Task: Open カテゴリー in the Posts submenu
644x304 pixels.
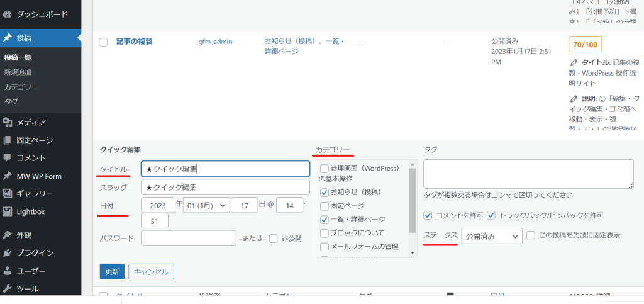Action: [21, 87]
